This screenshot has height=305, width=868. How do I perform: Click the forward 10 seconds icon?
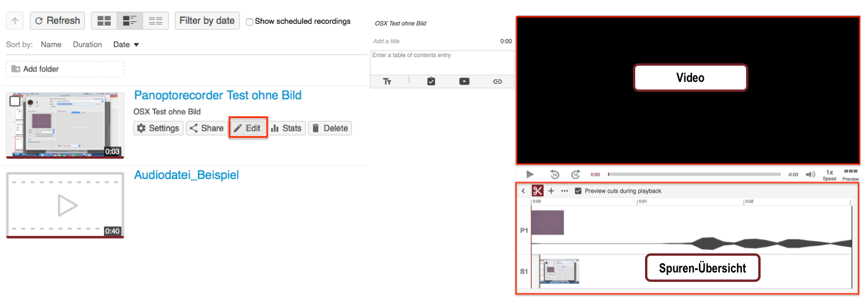pos(575,174)
